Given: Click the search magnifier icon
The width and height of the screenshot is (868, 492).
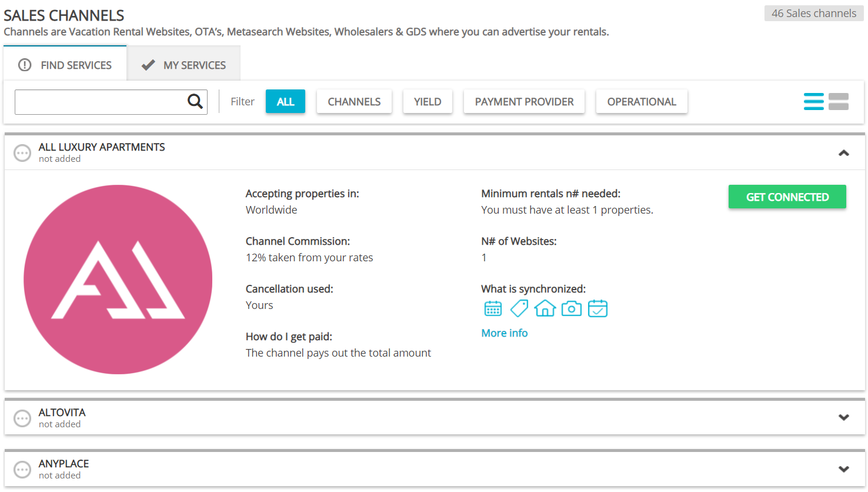Looking at the screenshot, I should [x=195, y=102].
